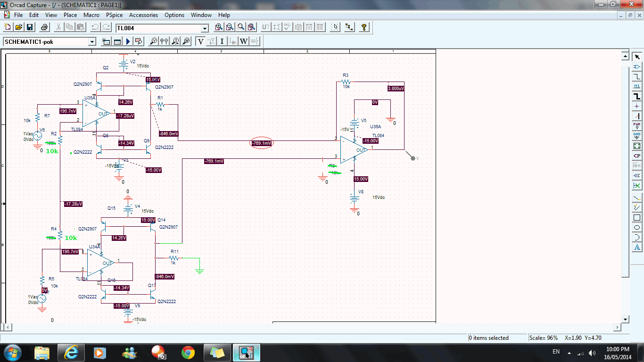Image resolution: width=644 pixels, height=362 pixels.
Task: Open the Options menu
Action: tap(174, 15)
